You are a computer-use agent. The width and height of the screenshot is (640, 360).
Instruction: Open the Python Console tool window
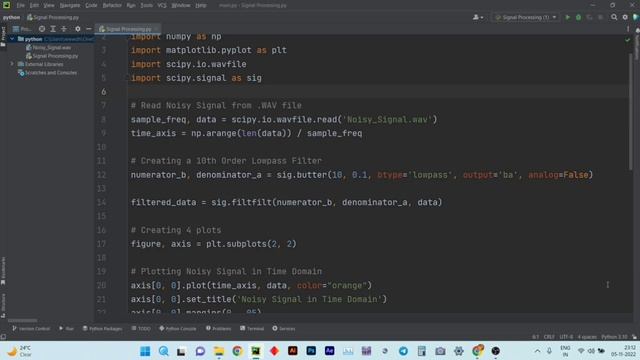pos(178,329)
